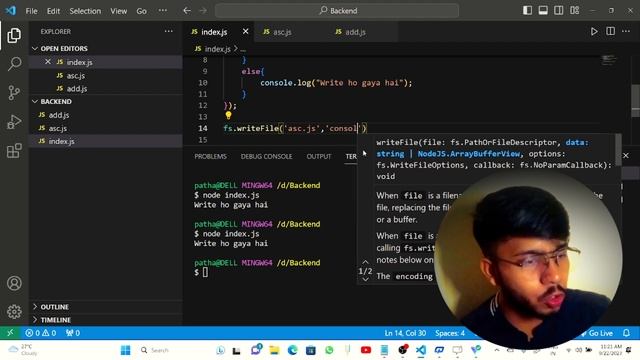The image size is (640, 360).
Task: Show code action lightbulb on line 13
Action: [x=228, y=116]
